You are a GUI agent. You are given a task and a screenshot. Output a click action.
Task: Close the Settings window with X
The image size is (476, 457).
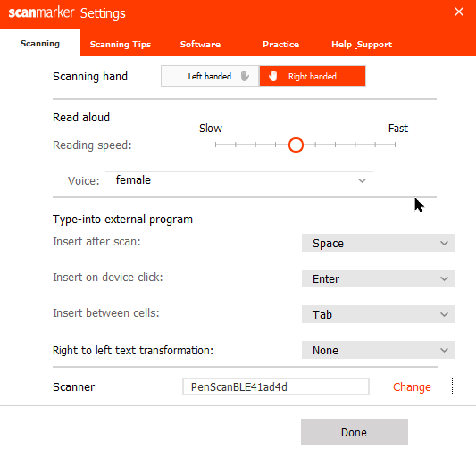point(459,12)
